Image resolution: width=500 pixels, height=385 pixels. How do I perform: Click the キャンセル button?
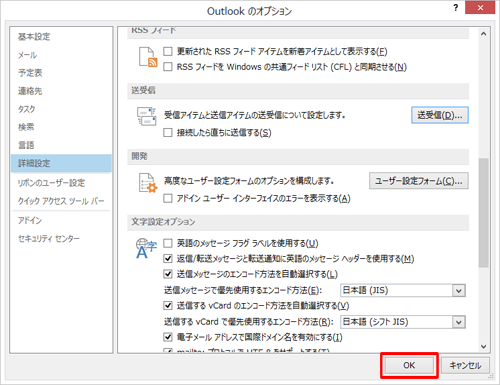point(465,365)
